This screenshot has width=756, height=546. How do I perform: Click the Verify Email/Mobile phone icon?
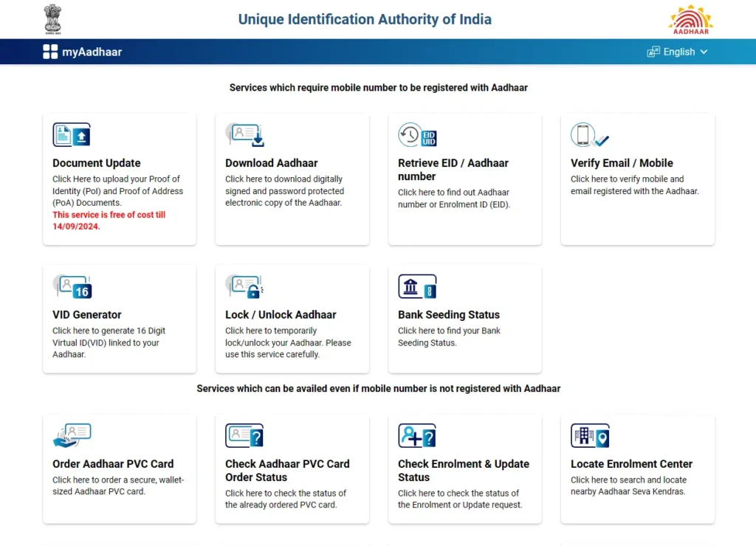coord(589,136)
